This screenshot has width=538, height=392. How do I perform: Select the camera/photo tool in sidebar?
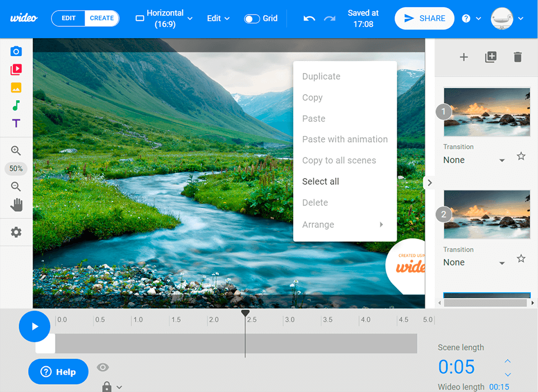(x=16, y=51)
